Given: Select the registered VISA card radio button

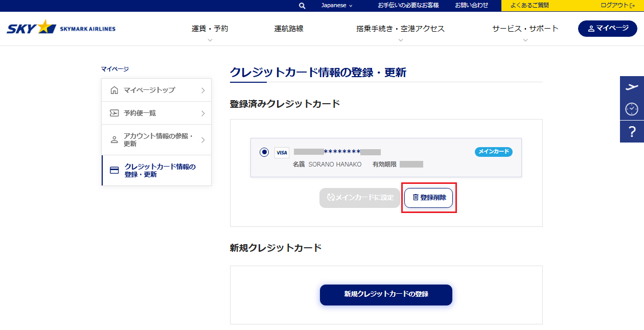Looking at the screenshot, I should pyautogui.click(x=264, y=152).
